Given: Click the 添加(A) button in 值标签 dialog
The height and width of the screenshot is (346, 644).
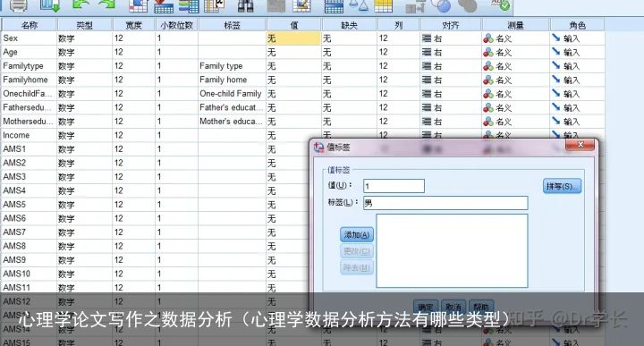Looking at the screenshot, I should 357,235.
